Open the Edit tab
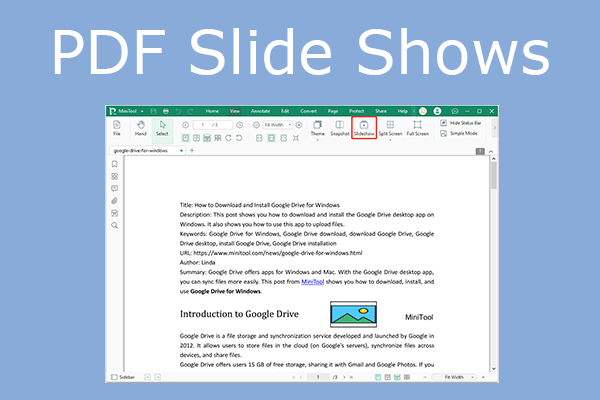Viewport: 600px width, 400px height. coord(285,111)
